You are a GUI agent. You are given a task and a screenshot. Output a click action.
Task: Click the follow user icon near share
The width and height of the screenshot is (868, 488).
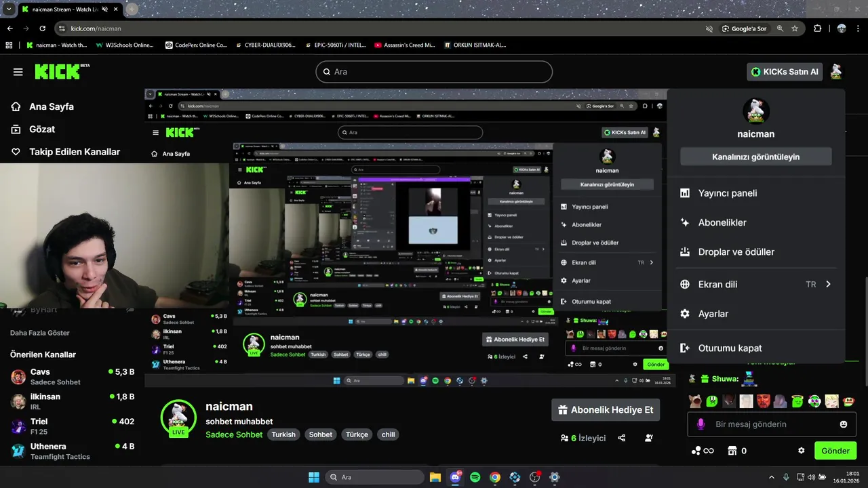[x=649, y=438]
